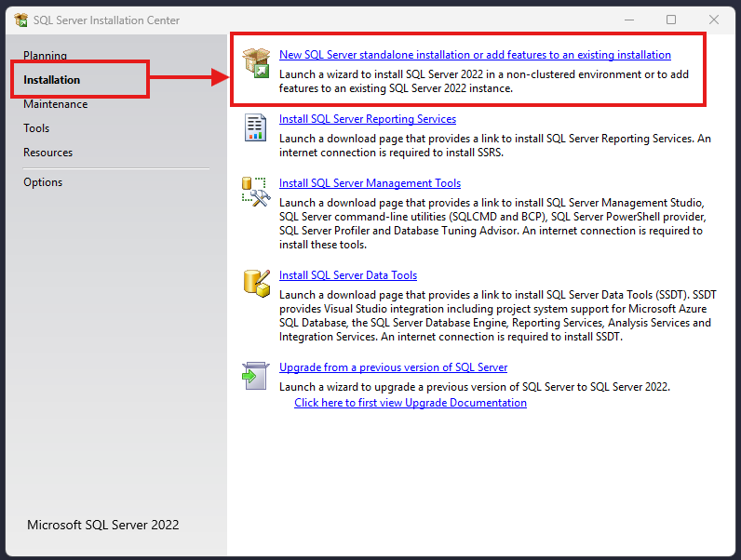Maximize the Installation Center window
This screenshot has height=560, width=741.
pos(671,20)
